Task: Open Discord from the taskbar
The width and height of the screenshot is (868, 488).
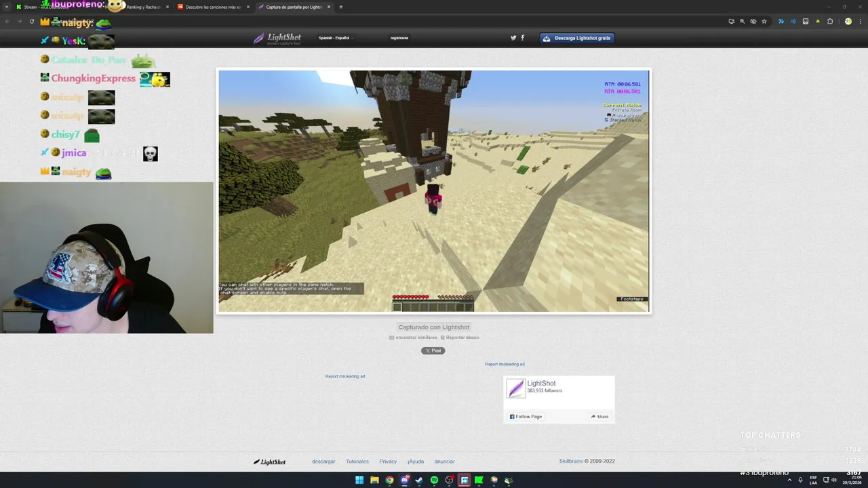Action: 404,480
